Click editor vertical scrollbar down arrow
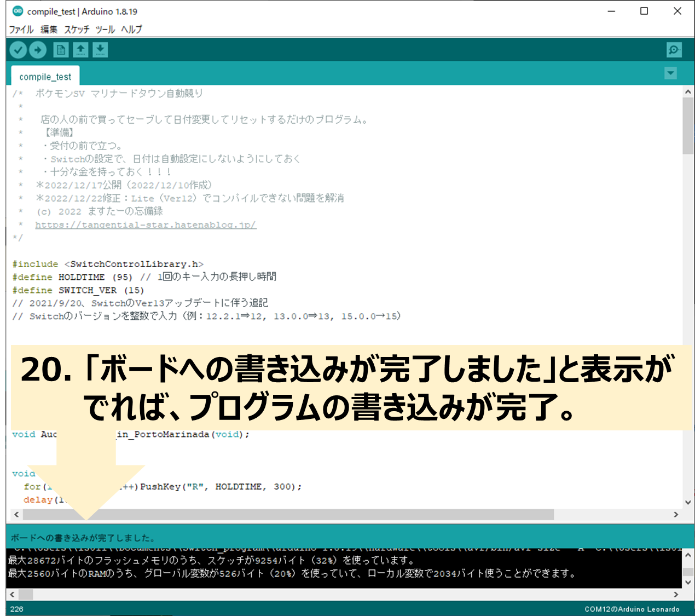 click(688, 502)
